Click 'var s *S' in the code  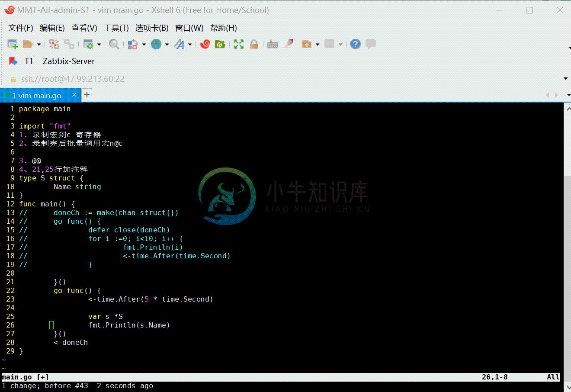(106, 317)
